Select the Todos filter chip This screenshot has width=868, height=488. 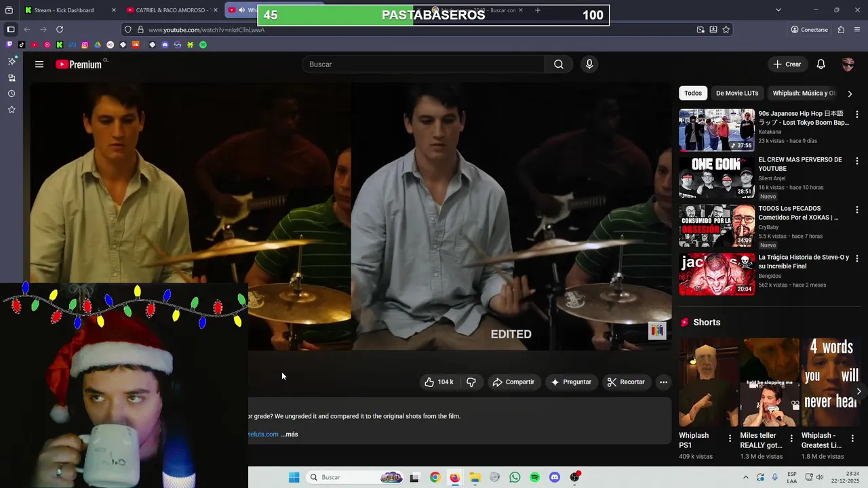[693, 94]
